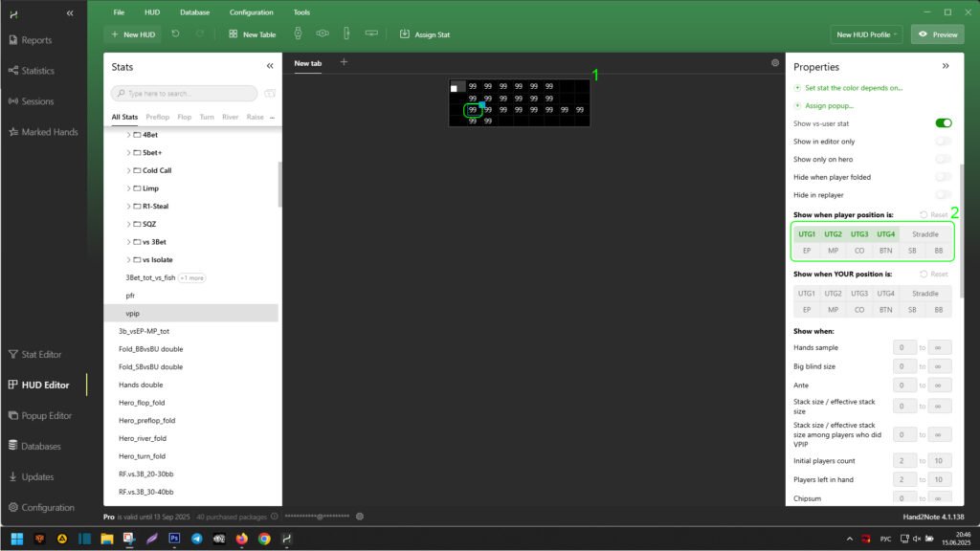Click the Preview button

(x=937, y=34)
